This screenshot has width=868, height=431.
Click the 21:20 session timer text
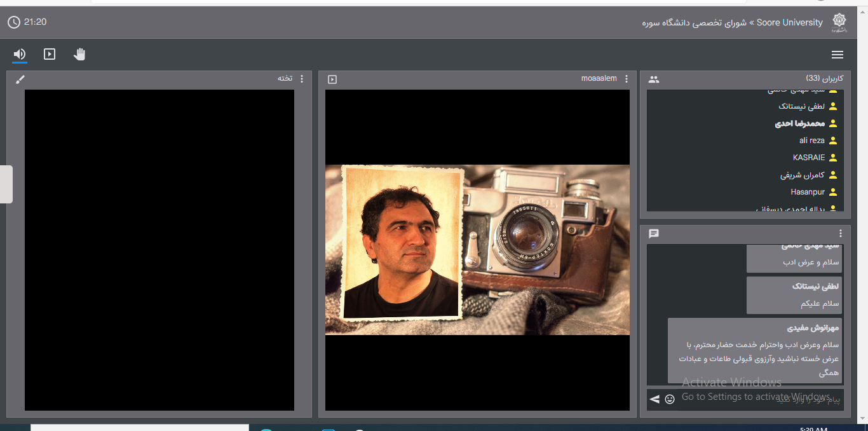pyautogui.click(x=36, y=22)
